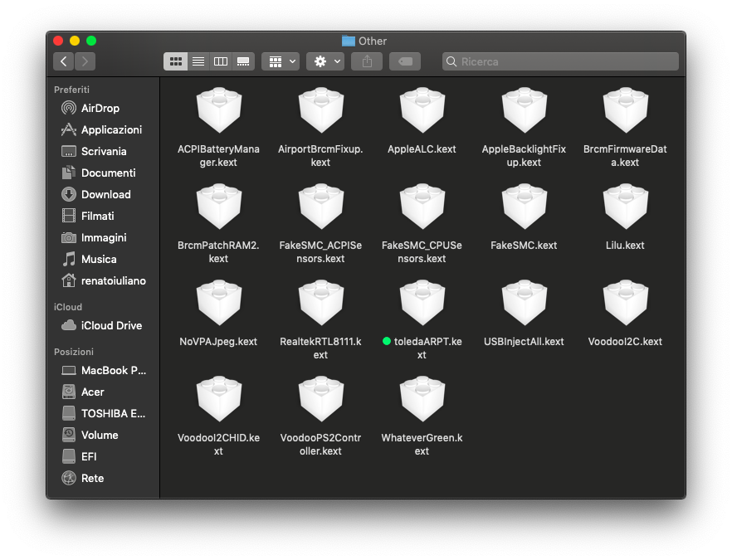
Task: Open Rete network location
Action: point(104,478)
